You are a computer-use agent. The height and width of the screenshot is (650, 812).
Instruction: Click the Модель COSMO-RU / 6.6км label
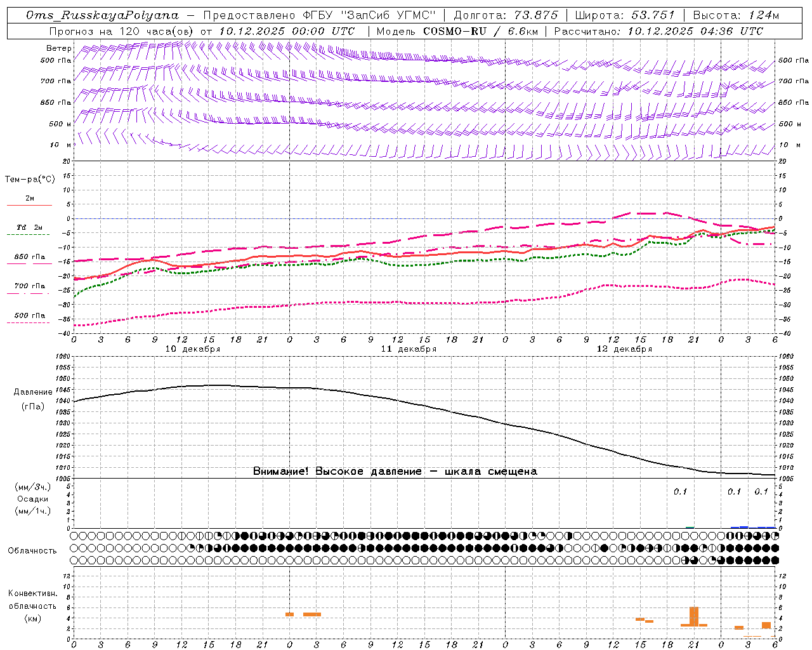click(x=457, y=31)
